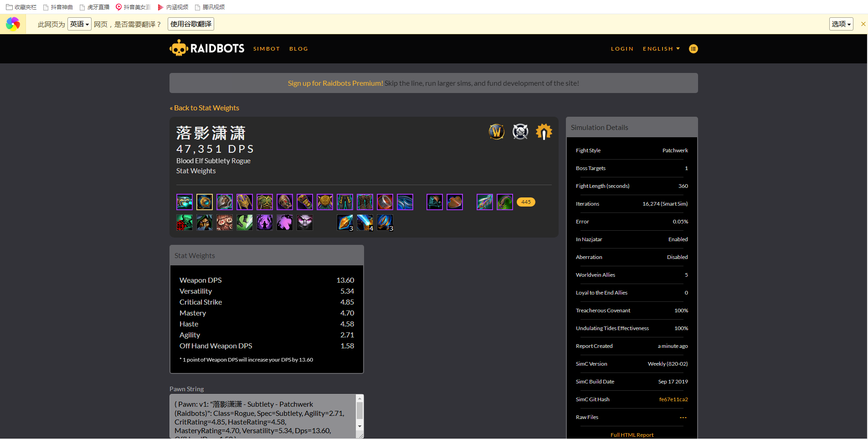Open the LOGIN navigation item

(622, 49)
